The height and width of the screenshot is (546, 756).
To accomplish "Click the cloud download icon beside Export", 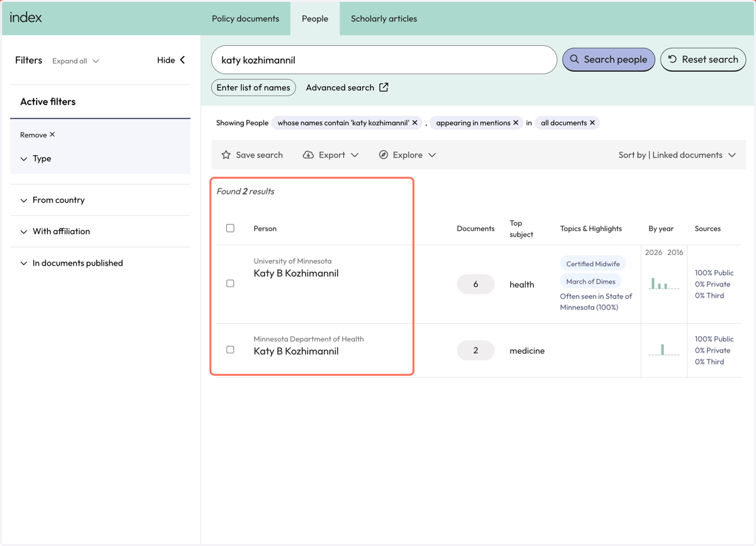I will click(x=308, y=155).
